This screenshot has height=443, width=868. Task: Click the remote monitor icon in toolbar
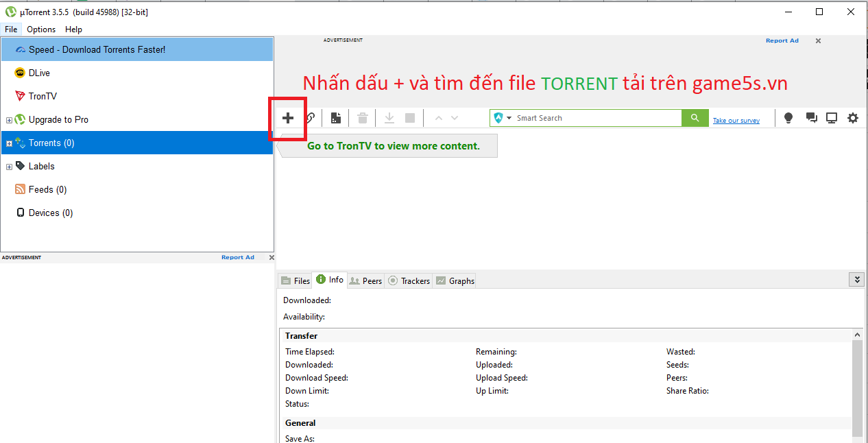pyautogui.click(x=832, y=118)
